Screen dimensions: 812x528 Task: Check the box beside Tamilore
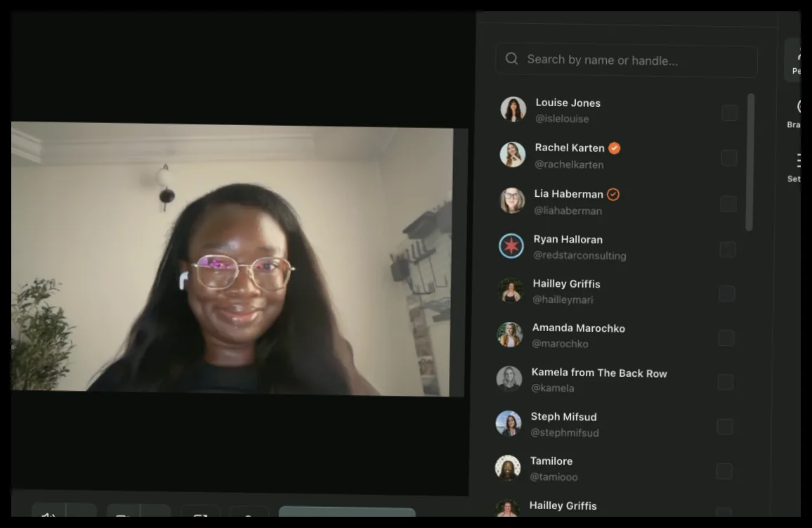724,472
